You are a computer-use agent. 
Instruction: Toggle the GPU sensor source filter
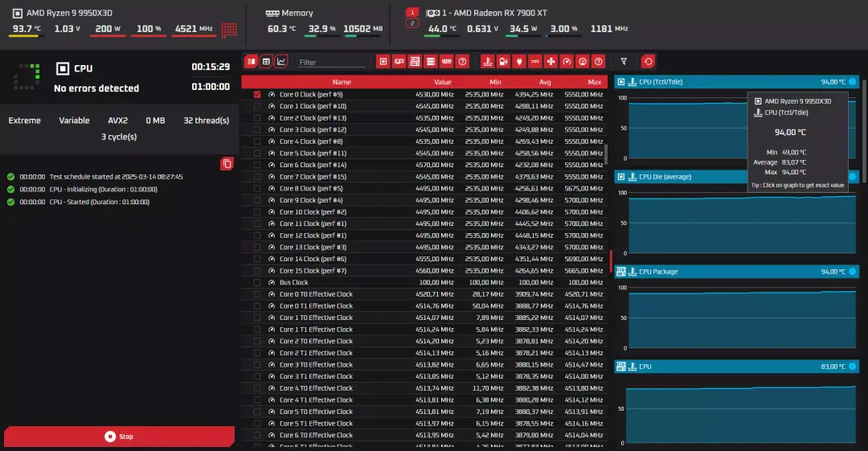tap(399, 61)
